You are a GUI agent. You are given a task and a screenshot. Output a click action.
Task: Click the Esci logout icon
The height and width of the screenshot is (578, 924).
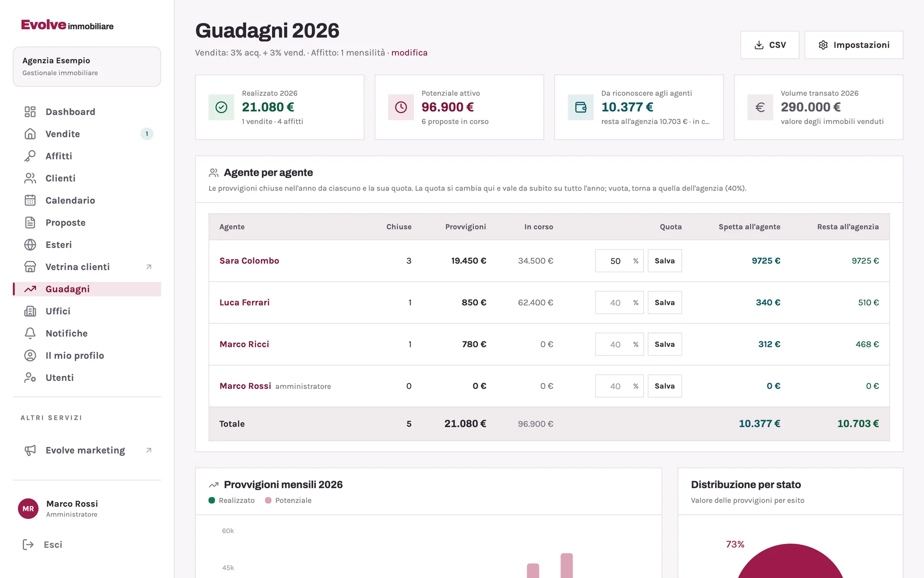[28, 545]
